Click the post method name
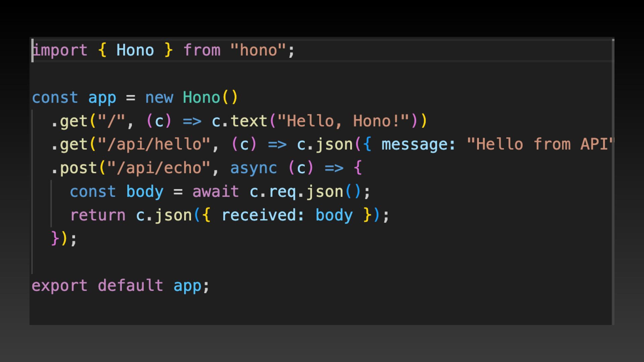 point(78,168)
